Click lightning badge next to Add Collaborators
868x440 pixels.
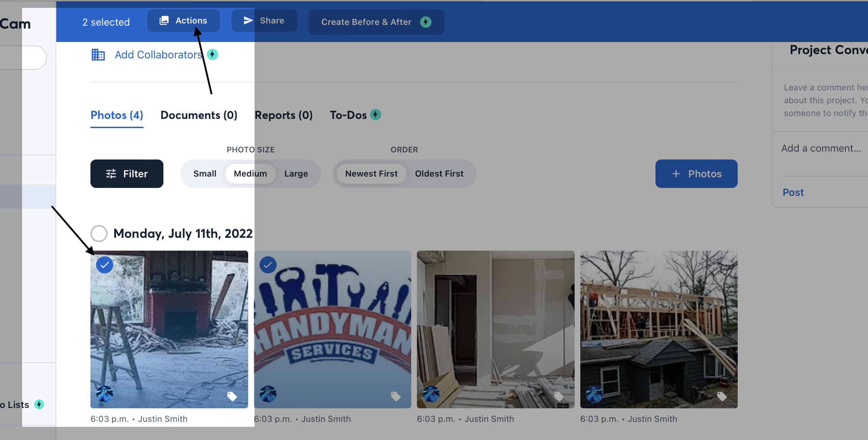click(213, 54)
